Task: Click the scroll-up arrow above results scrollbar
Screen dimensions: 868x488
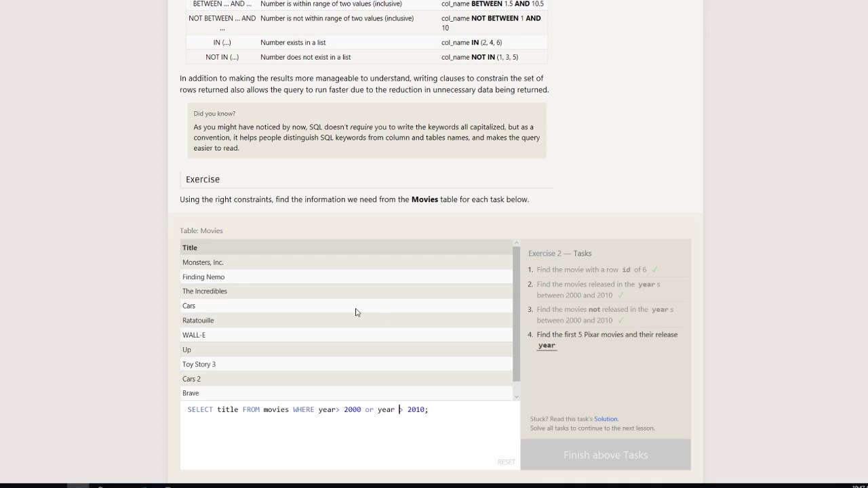Action: tap(516, 243)
